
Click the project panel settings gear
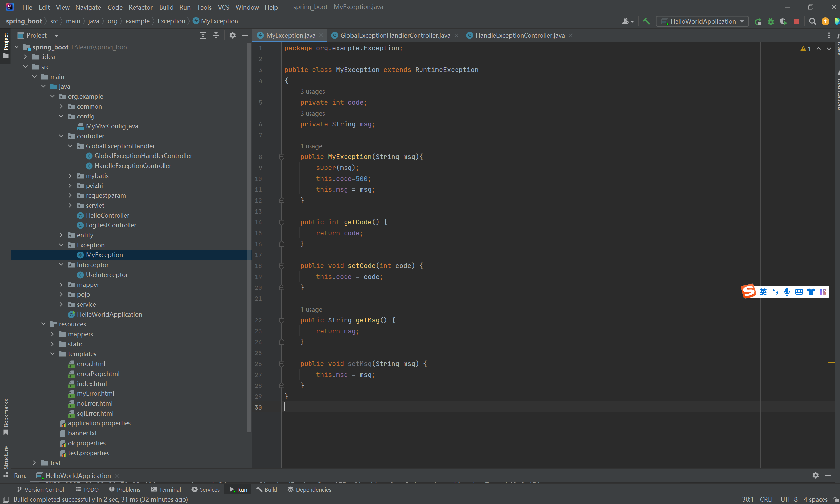[233, 35]
